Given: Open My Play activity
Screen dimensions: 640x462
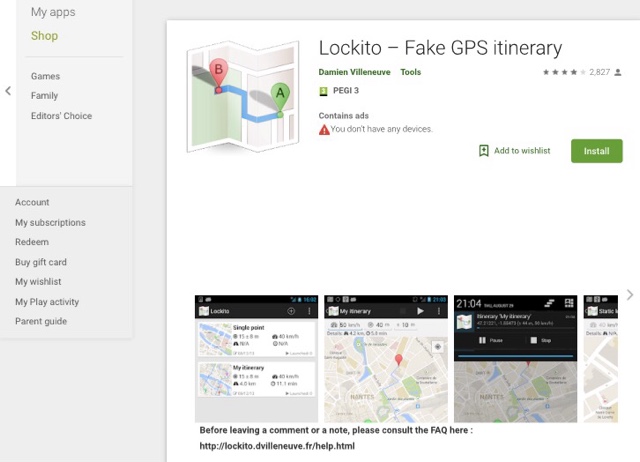Looking at the screenshot, I should 47,302.
